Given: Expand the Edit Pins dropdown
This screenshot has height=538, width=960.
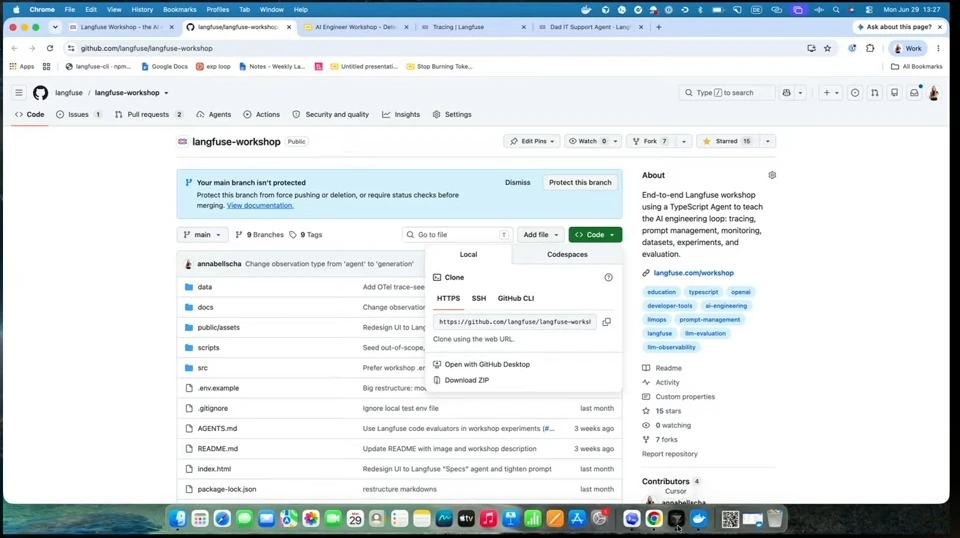Looking at the screenshot, I should [x=532, y=141].
